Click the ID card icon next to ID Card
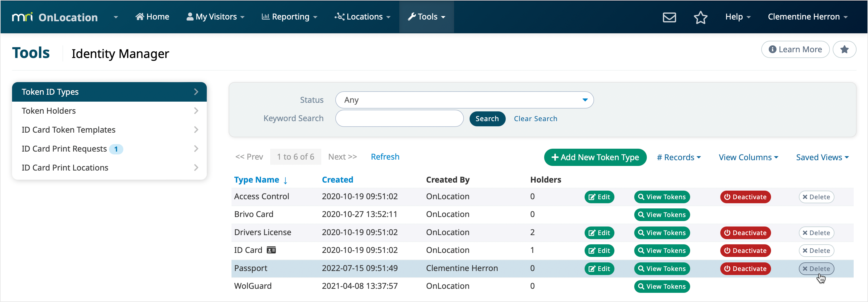 point(271,250)
